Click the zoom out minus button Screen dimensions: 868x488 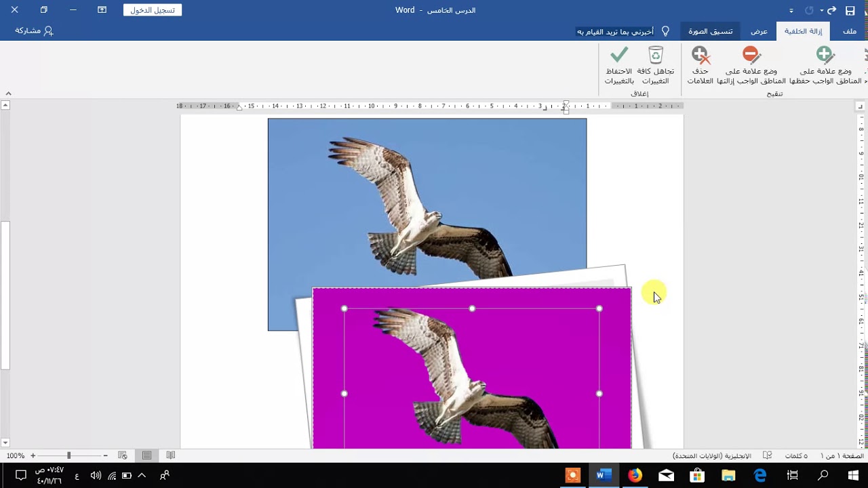click(x=105, y=455)
